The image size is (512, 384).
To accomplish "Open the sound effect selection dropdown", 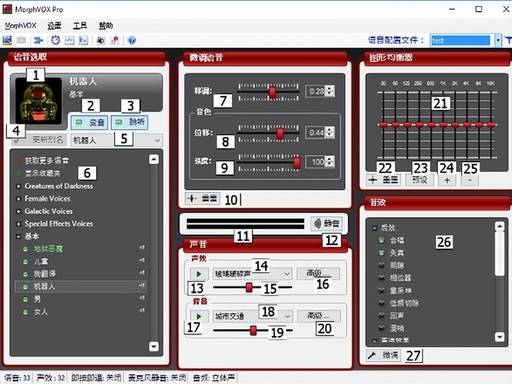I will [287, 274].
